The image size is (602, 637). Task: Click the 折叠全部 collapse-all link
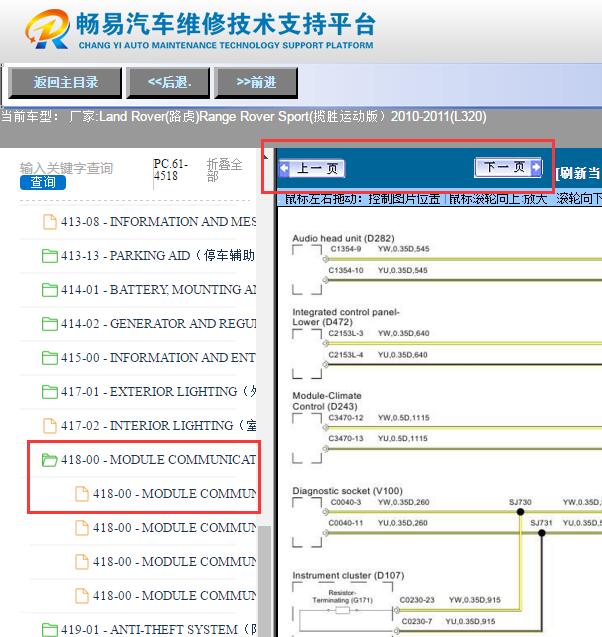coord(224,170)
